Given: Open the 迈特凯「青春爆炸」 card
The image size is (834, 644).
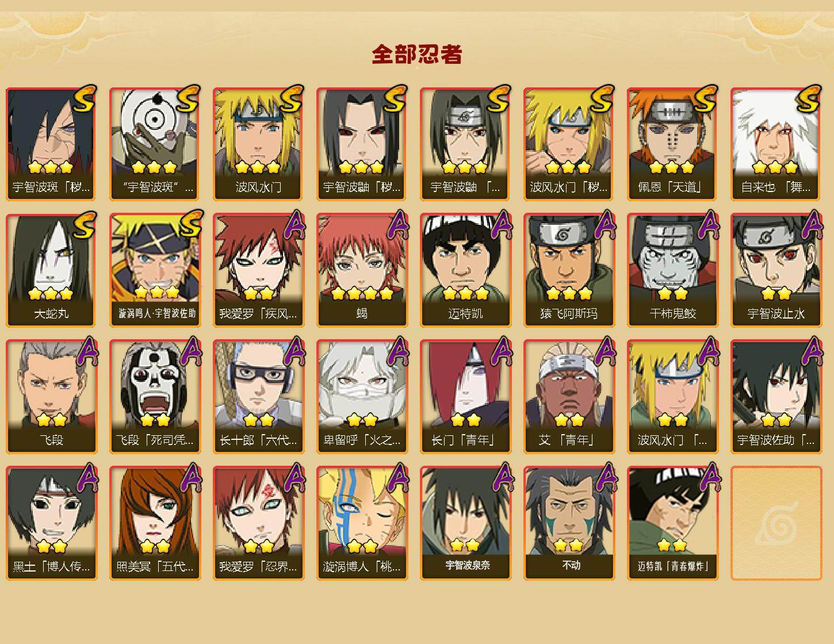Looking at the screenshot, I should pyautogui.click(x=673, y=523).
